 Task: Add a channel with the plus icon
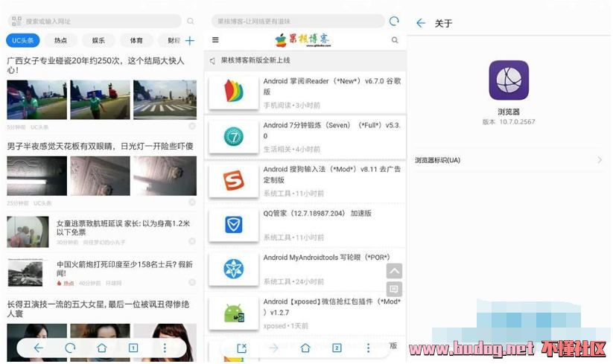[x=190, y=41]
